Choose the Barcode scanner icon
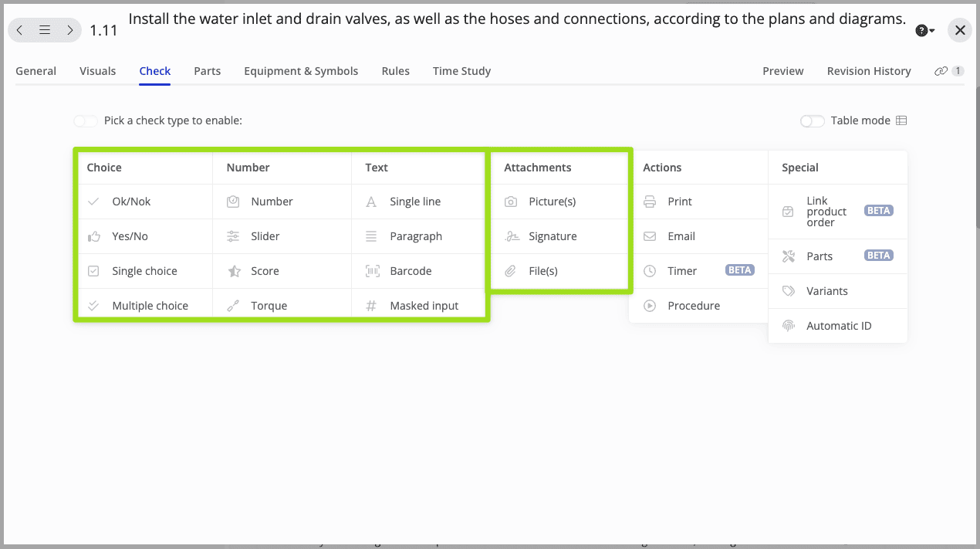This screenshot has height=549, width=980. tap(372, 271)
